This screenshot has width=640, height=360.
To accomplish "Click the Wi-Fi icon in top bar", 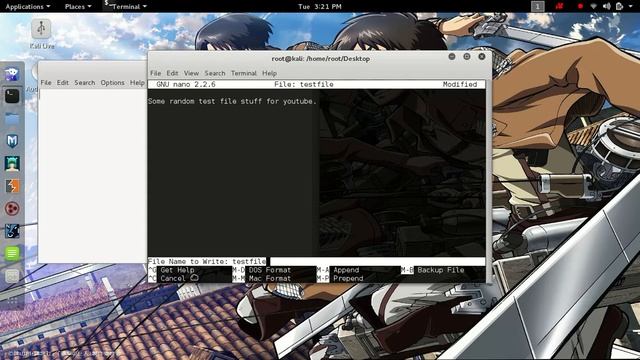I will [x=594, y=6].
